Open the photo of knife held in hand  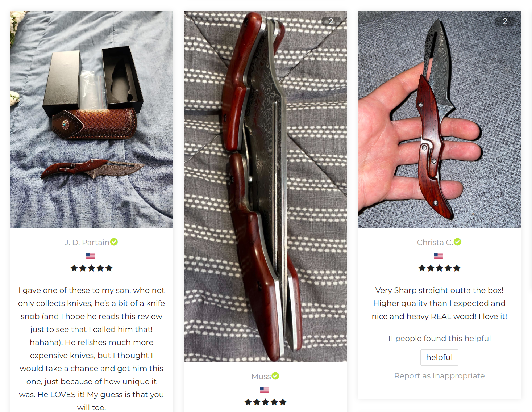(440, 120)
